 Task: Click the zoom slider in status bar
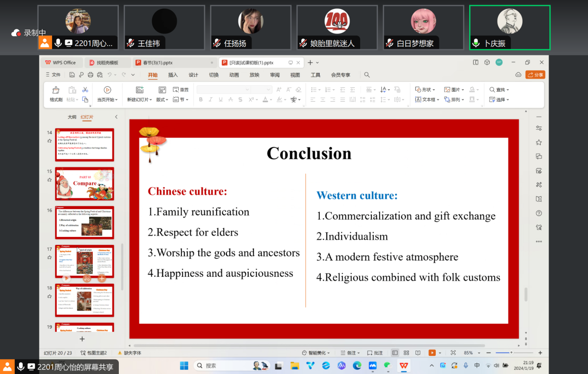pos(511,353)
